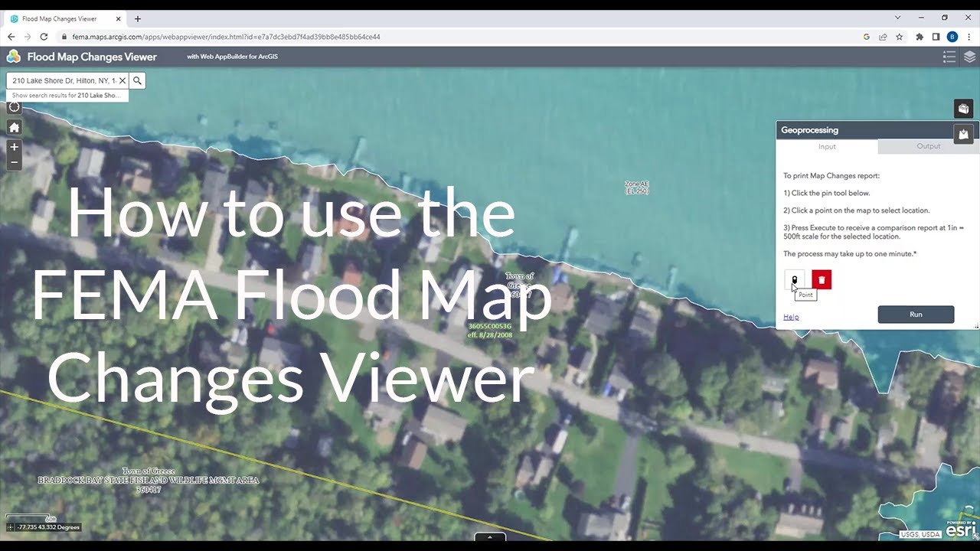
Task: Open the Layer List widget icon
Action: [x=969, y=57]
